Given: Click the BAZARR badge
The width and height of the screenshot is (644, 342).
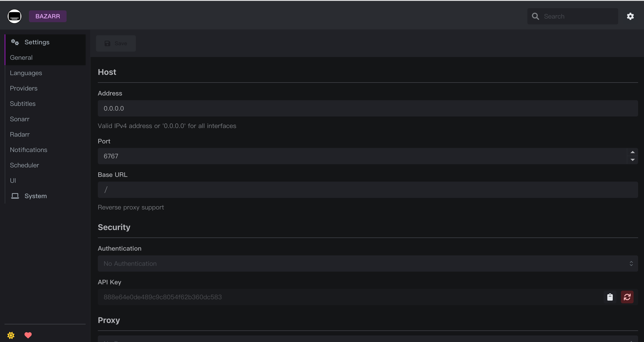Looking at the screenshot, I should 48,16.
